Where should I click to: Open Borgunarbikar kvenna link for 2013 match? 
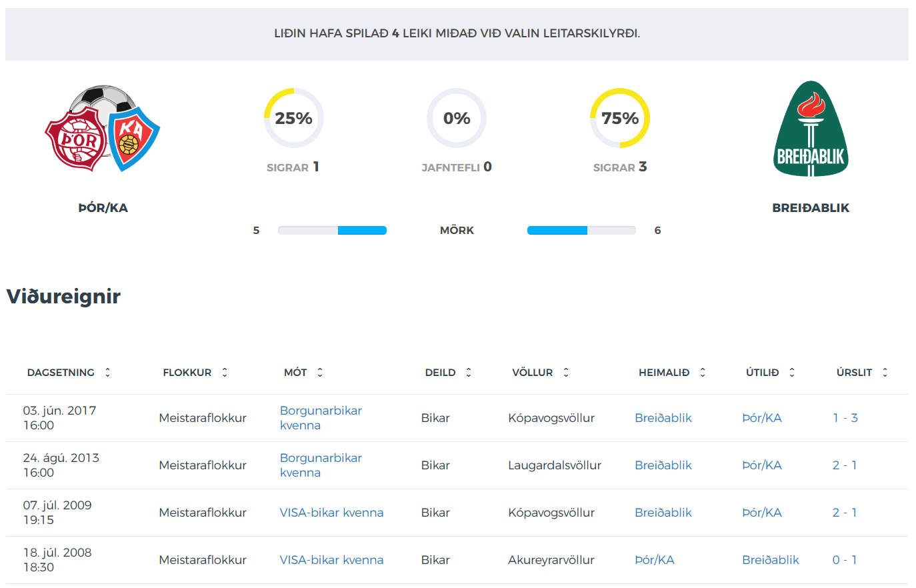click(321, 465)
